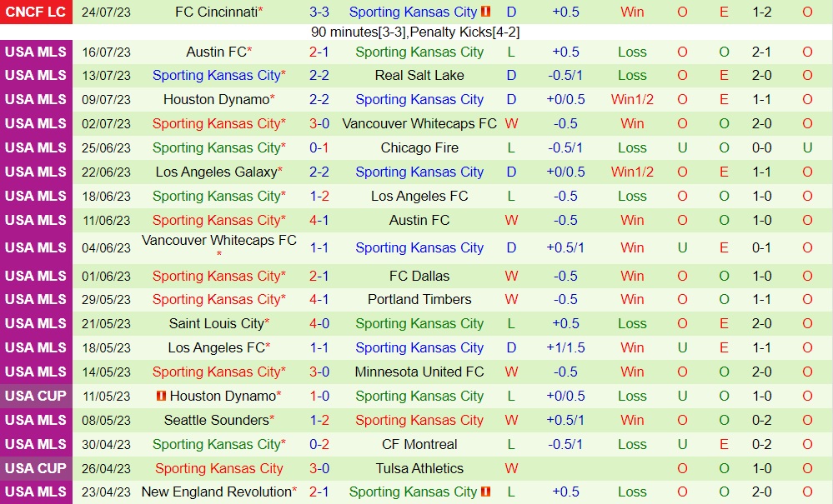
Task: Click the Penalty Kicks [4-2] note text
Action: point(463,32)
